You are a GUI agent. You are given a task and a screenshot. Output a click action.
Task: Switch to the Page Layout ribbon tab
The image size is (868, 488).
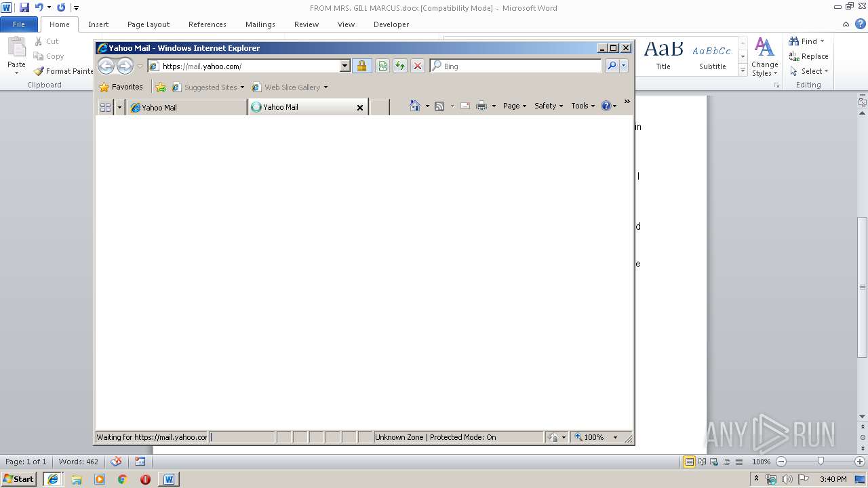pyautogui.click(x=149, y=24)
